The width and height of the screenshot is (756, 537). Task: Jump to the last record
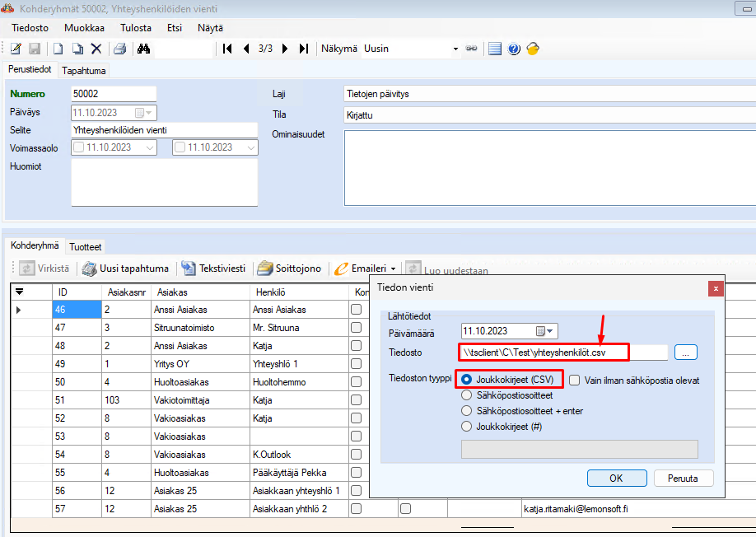pyautogui.click(x=304, y=49)
